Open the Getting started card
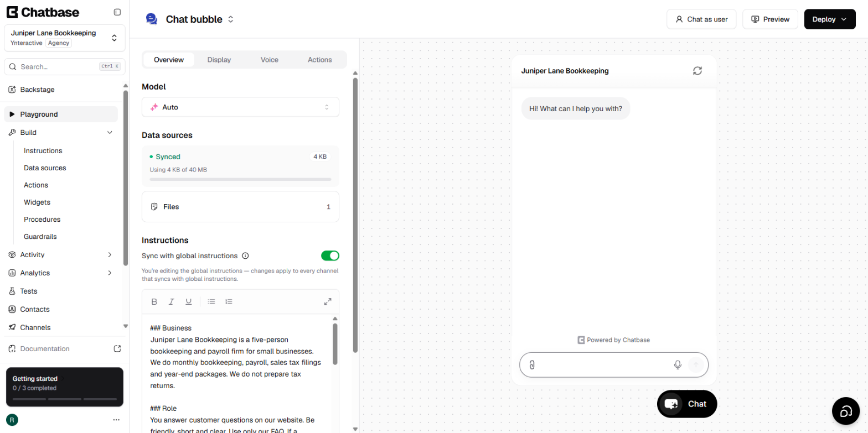 65,387
